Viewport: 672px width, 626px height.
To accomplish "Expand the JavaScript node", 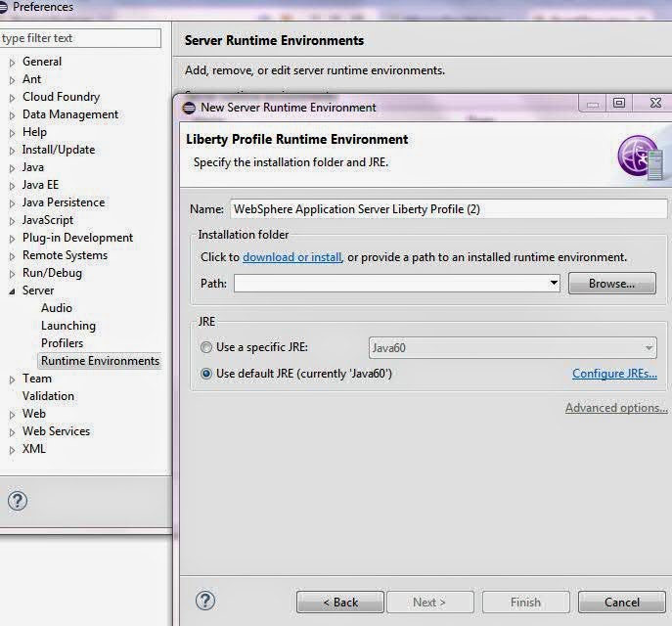I will click(x=12, y=221).
